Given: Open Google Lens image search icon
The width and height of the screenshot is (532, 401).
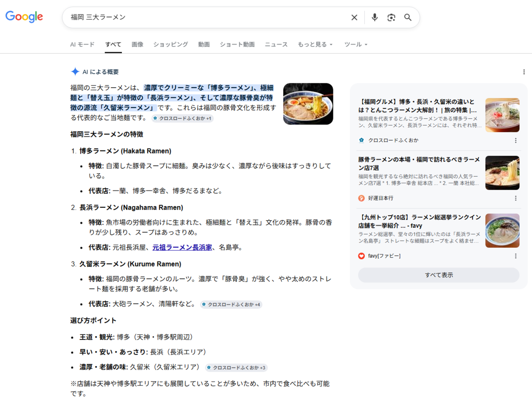Looking at the screenshot, I should 391,17.
